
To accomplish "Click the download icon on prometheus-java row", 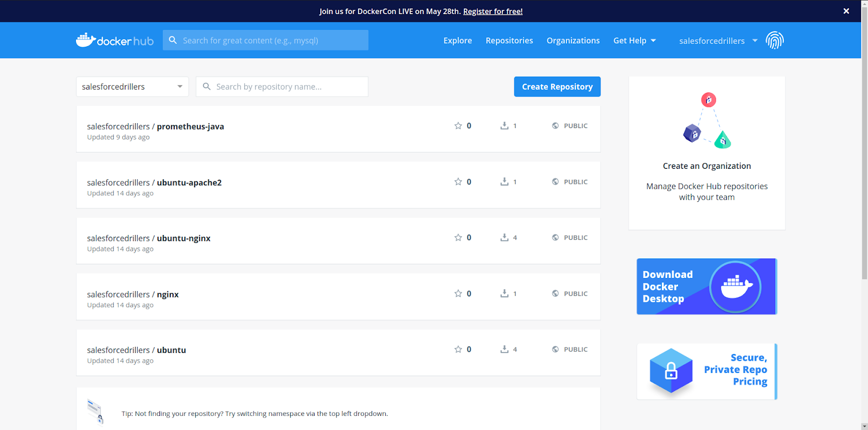I will (505, 125).
